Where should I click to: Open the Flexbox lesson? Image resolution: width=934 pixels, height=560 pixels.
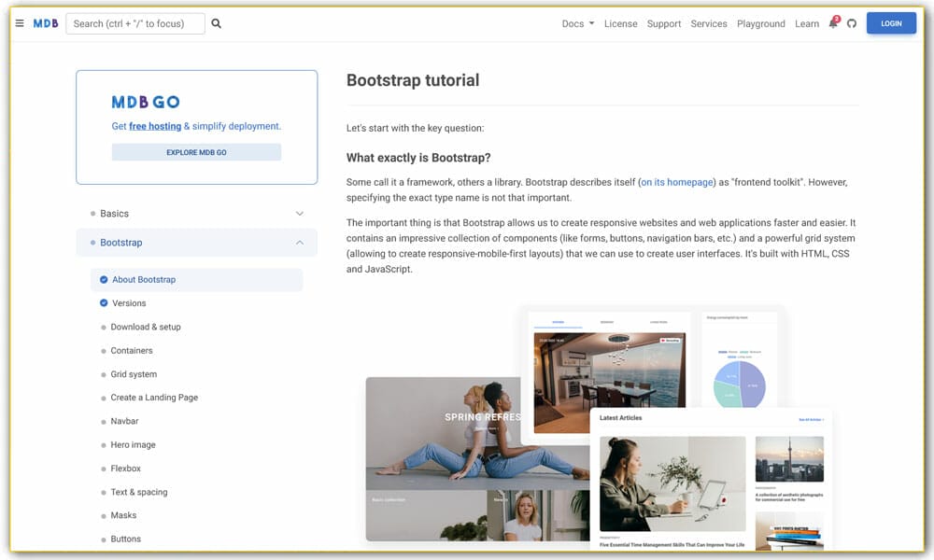pos(126,469)
